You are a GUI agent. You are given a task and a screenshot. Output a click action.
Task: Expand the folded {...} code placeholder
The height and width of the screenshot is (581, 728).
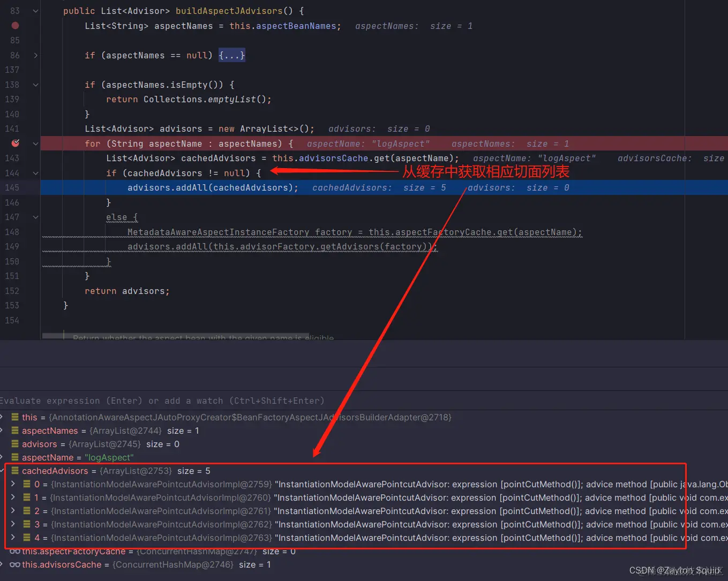231,55
